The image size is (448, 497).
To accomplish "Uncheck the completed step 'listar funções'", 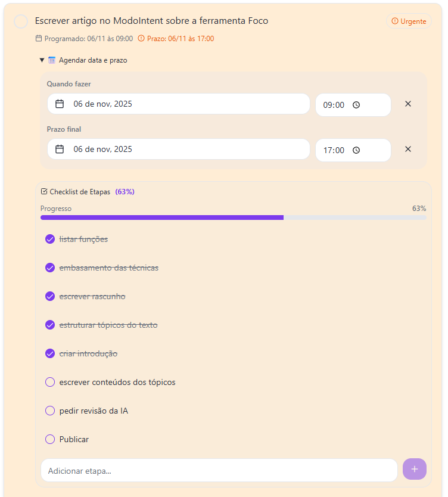I will pos(50,239).
